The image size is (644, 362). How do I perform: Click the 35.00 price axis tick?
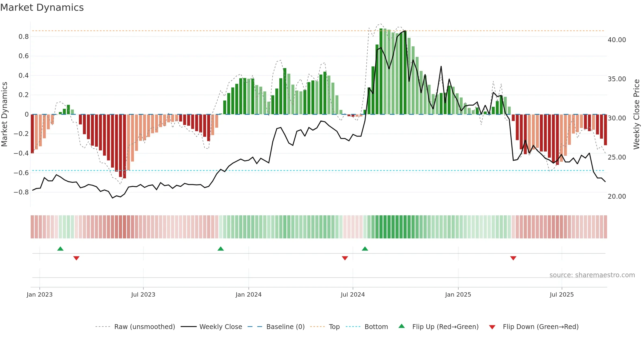[617, 79]
